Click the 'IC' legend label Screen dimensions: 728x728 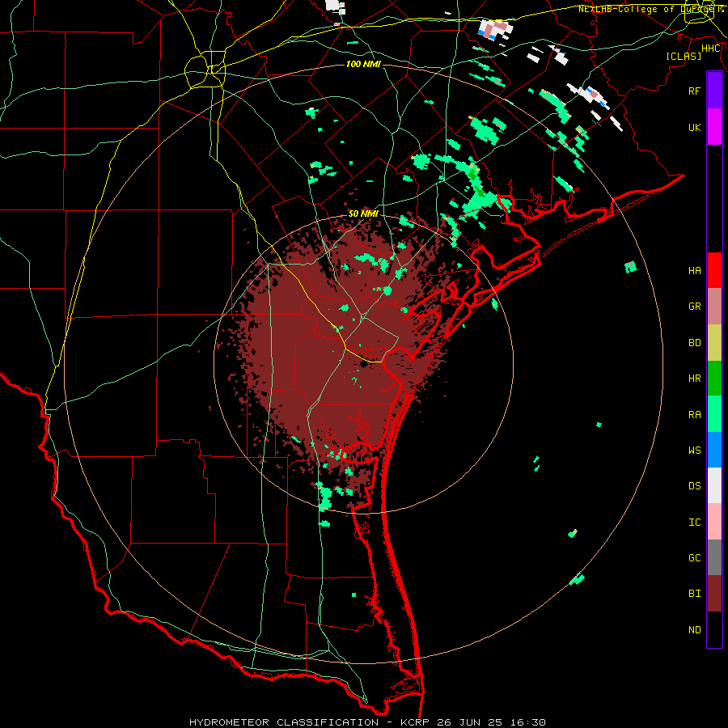point(694,523)
